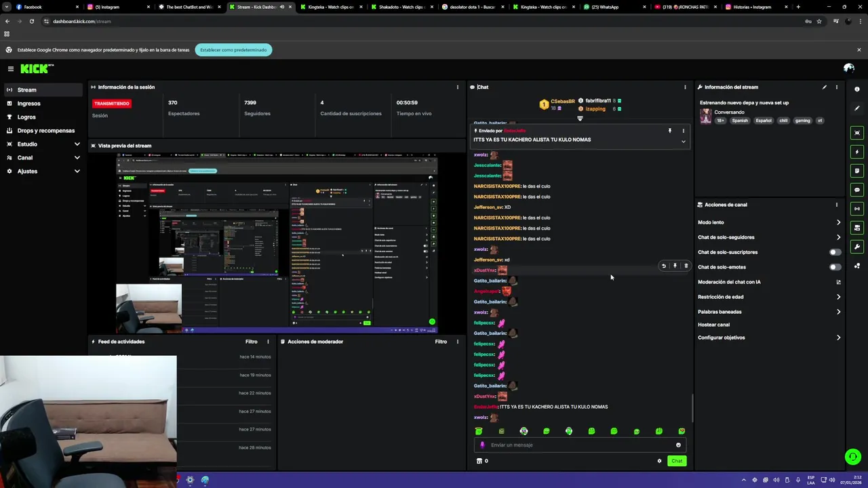Collapse the pinned message chevron
868x488 pixels.
pos(684,142)
